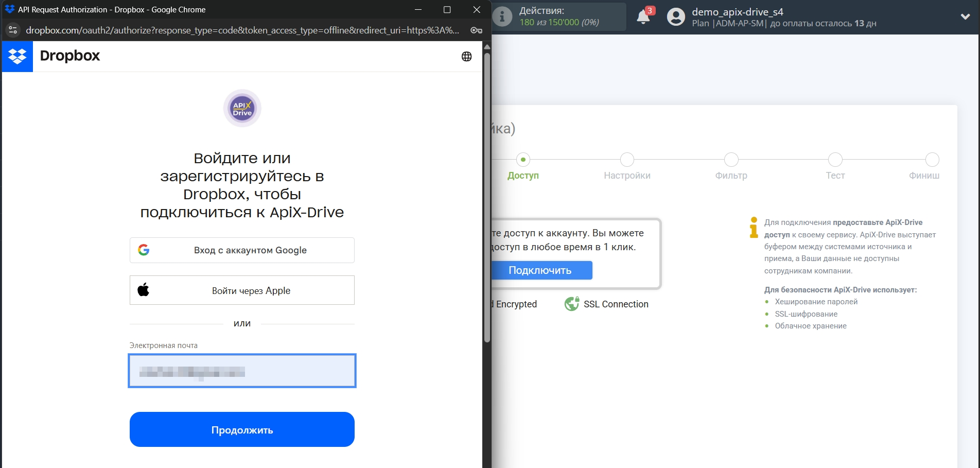Switch to the Настройки step
The width and height of the screenshot is (980, 468).
pos(627,160)
